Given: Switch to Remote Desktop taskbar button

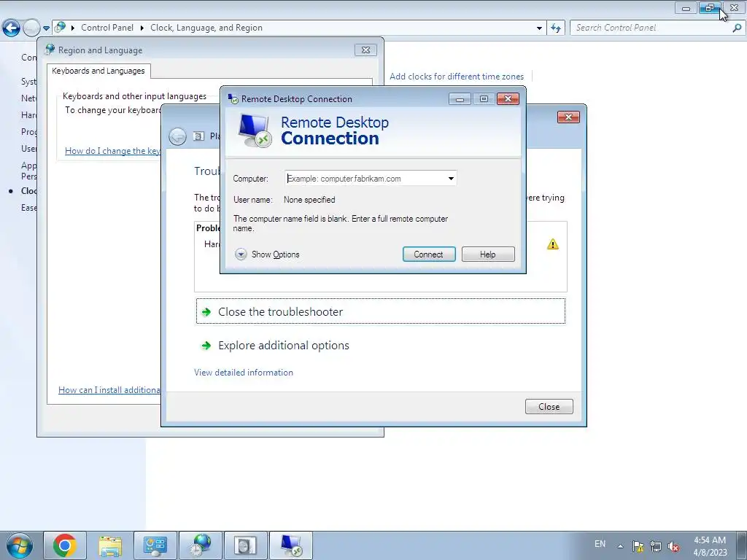Looking at the screenshot, I should point(291,545).
